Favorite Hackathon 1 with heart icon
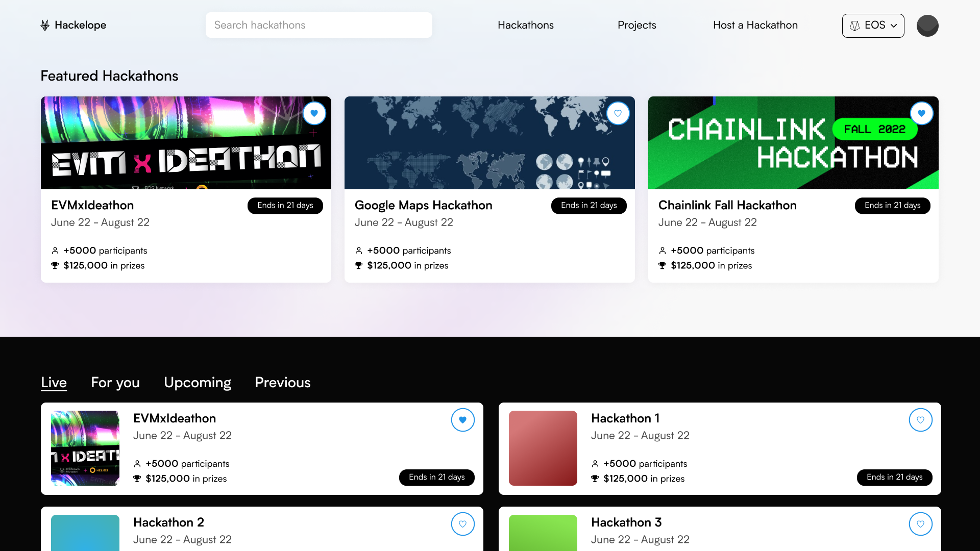This screenshot has width=980, height=551. point(920,420)
